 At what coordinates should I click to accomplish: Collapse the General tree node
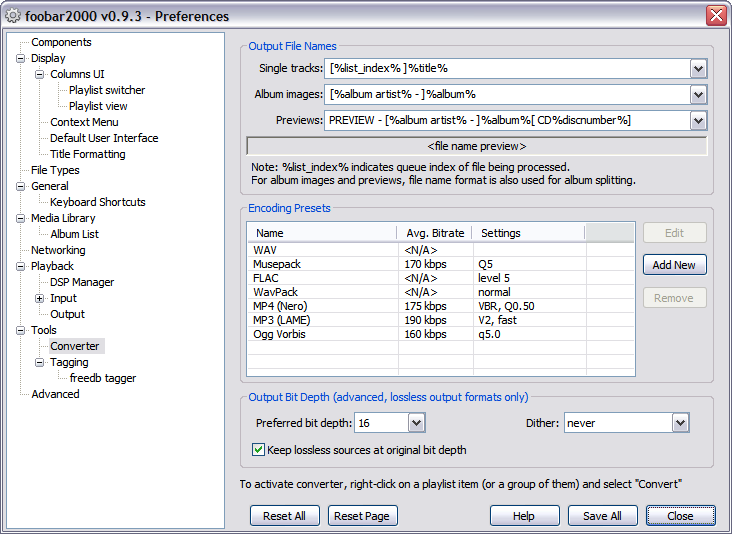pos(21,186)
